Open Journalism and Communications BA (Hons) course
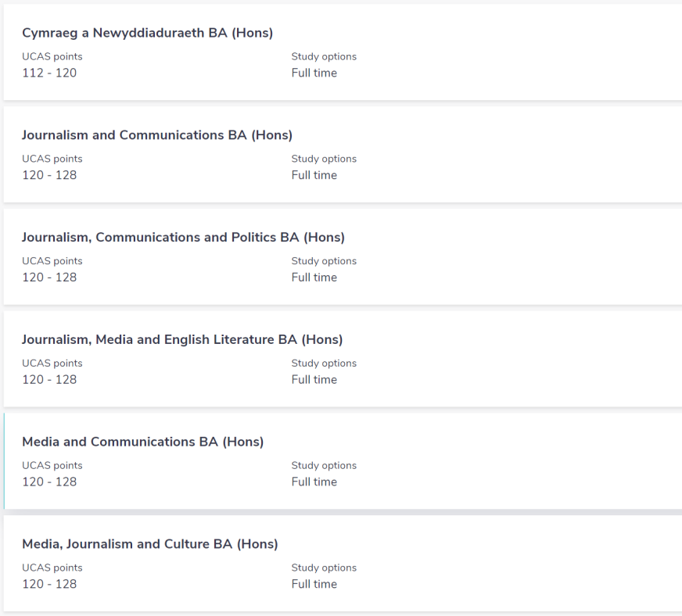Image resolution: width=682 pixels, height=616 pixels. (156, 135)
